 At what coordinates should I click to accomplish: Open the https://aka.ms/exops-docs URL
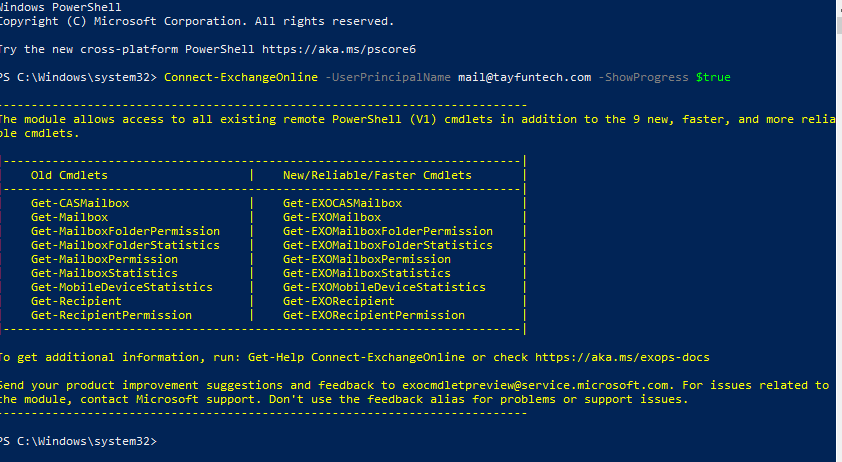click(622, 357)
